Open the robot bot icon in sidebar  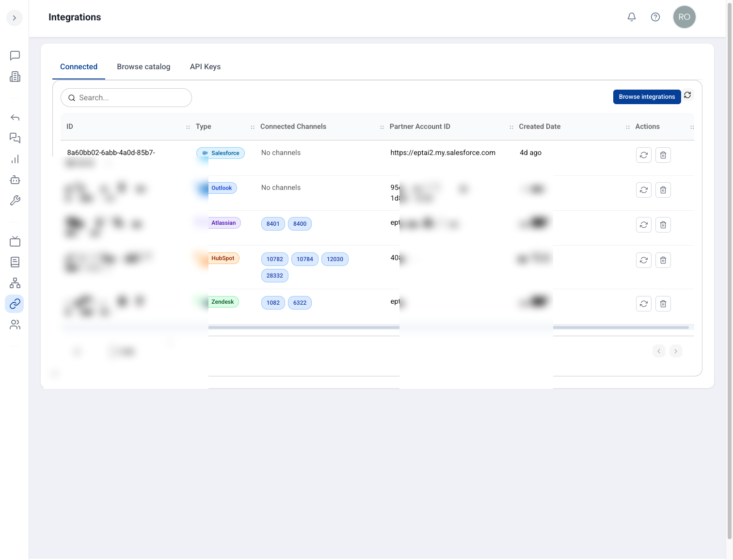(15, 180)
